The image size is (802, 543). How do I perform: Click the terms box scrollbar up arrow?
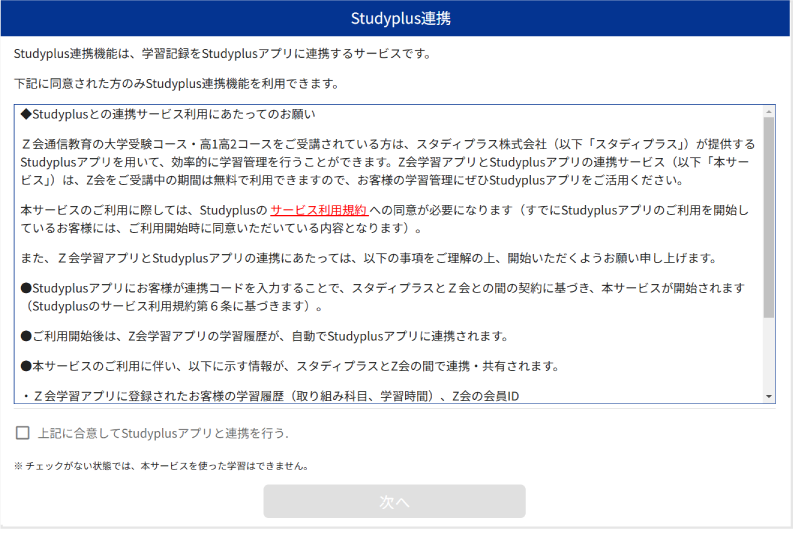768,112
